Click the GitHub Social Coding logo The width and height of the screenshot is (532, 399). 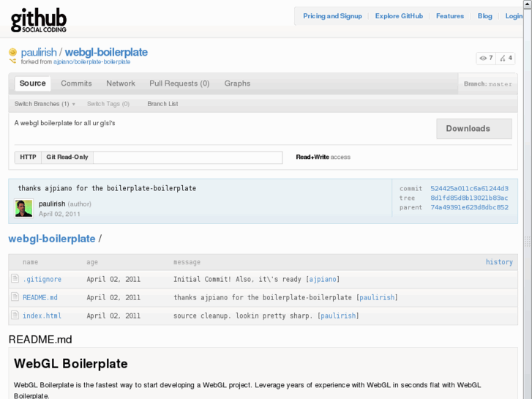pos(38,20)
